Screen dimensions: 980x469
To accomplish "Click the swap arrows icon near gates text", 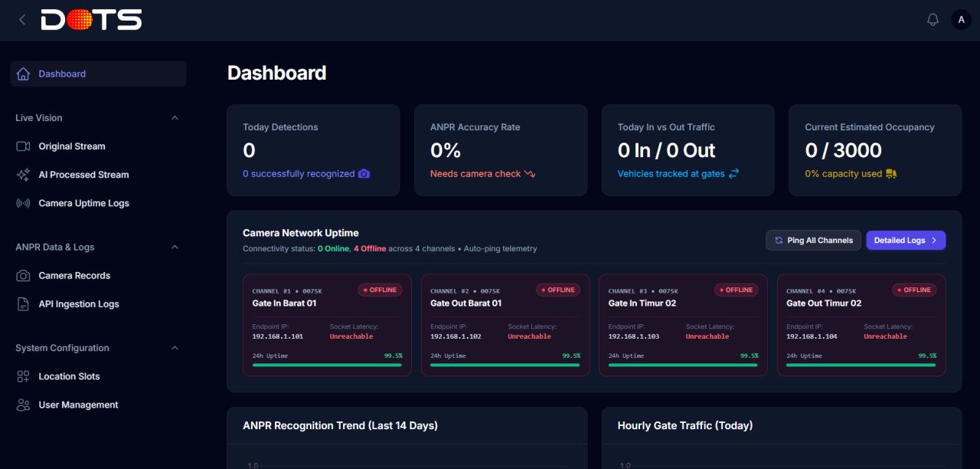I will [x=733, y=174].
